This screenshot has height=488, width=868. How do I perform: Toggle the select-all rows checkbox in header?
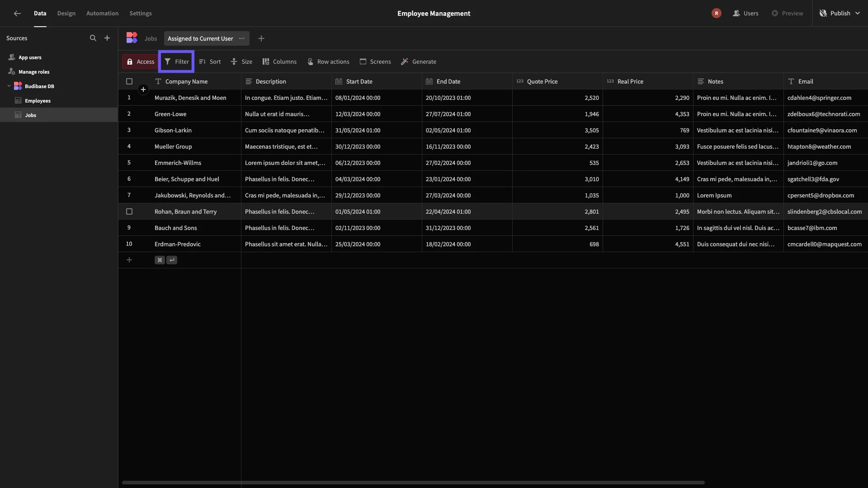129,81
